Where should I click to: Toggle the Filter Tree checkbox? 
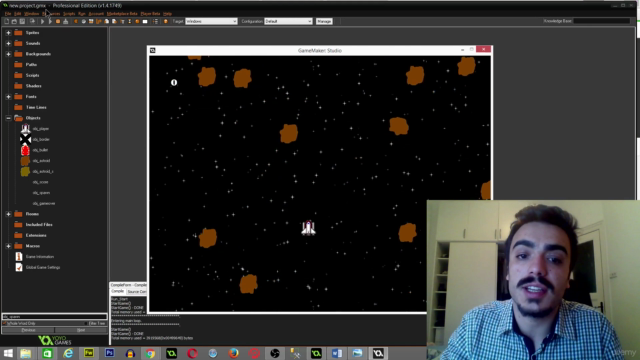pyautogui.click(x=86, y=323)
